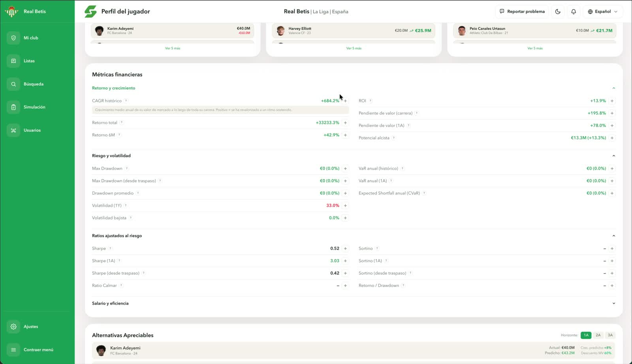Go to Ajustes menu item
The width and height of the screenshot is (632, 364).
point(31,326)
